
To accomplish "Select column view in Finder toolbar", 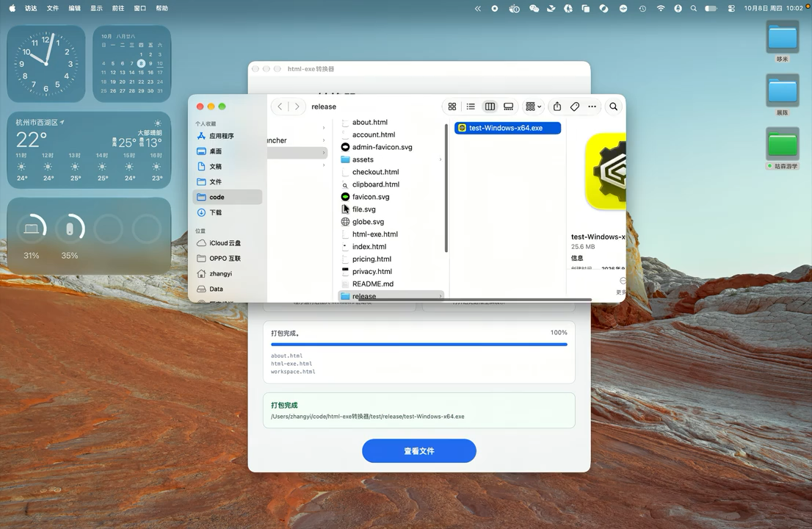I will click(490, 107).
